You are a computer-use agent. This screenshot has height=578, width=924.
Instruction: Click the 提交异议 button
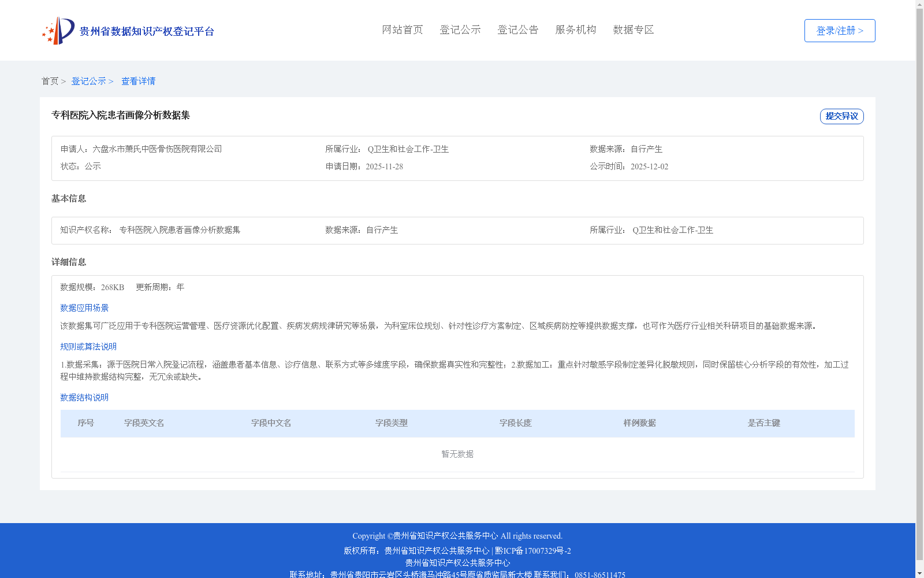click(x=842, y=116)
